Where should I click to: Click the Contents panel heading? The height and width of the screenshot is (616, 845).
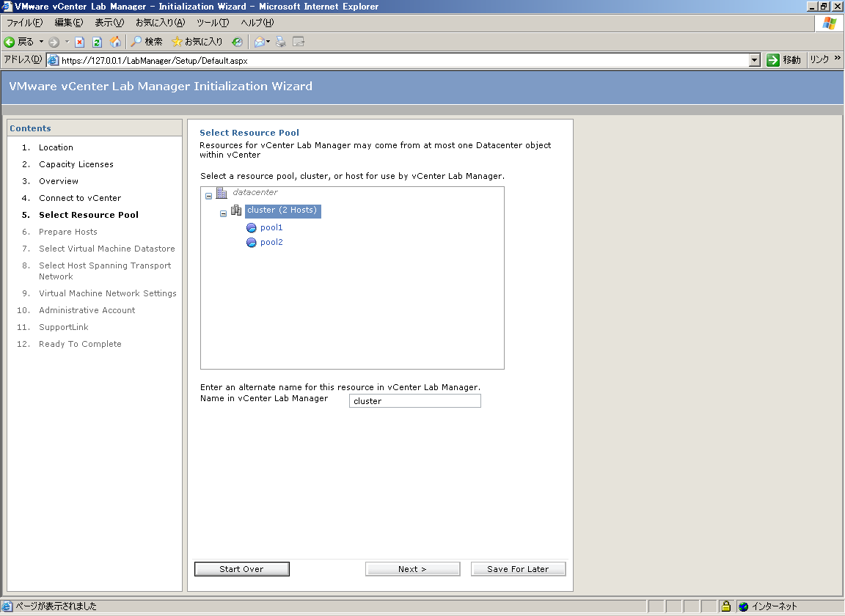30,128
